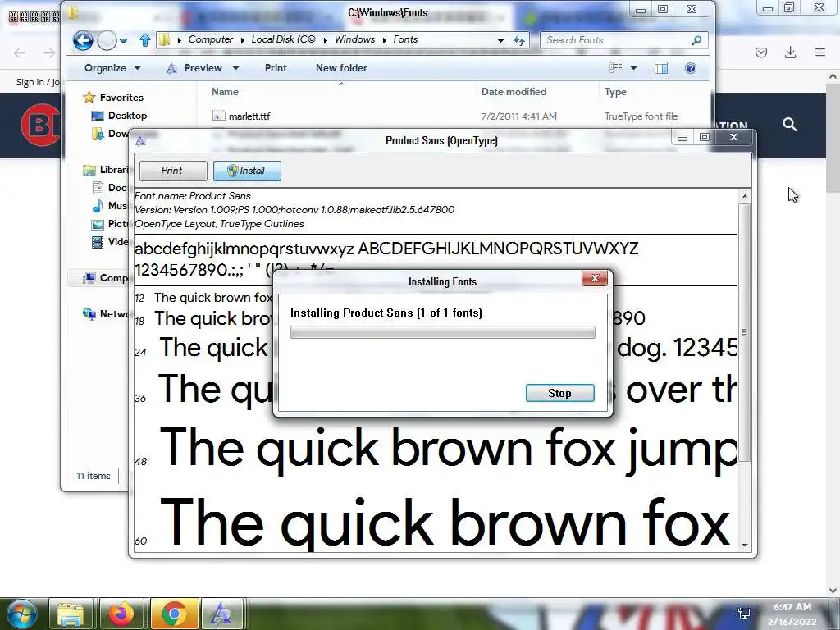The width and height of the screenshot is (840, 630).
Task: Create a New folder
Action: [x=341, y=68]
